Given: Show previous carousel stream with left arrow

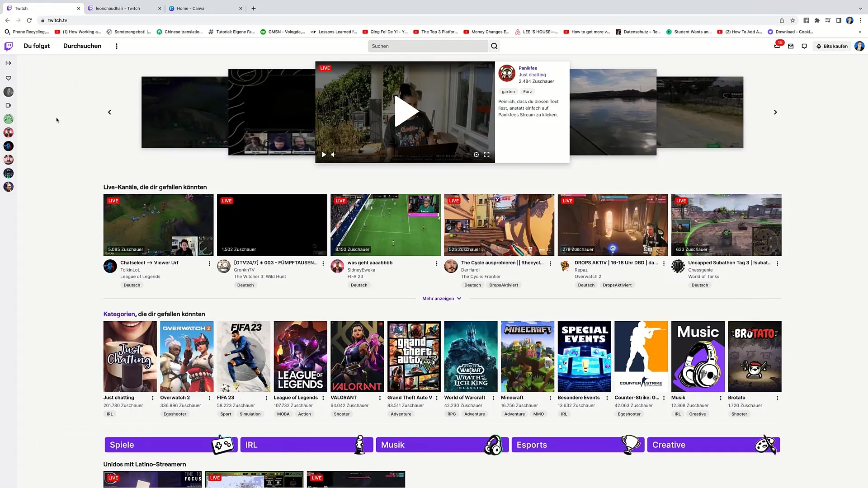Looking at the screenshot, I should [109, 112].
